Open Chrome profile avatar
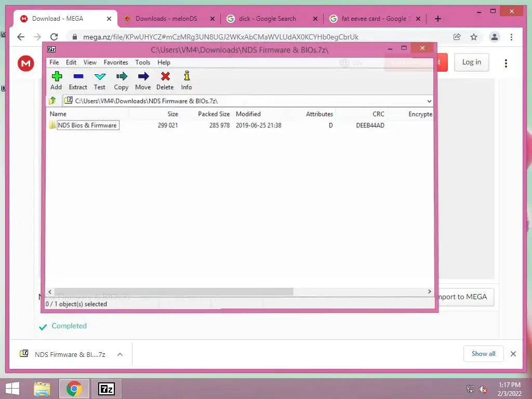 [x=495, y=37]
